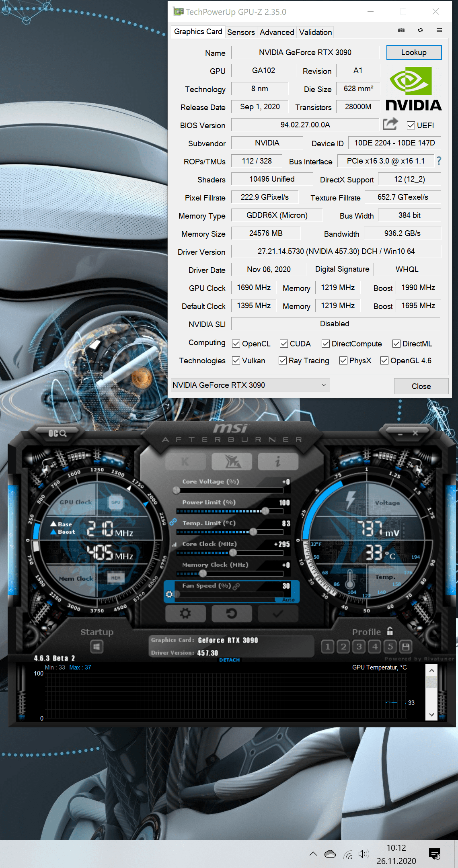The width and height of the screenshot is (458, 868).
Task: Click the GPU-Z Close button
Action: coord(421,386)
